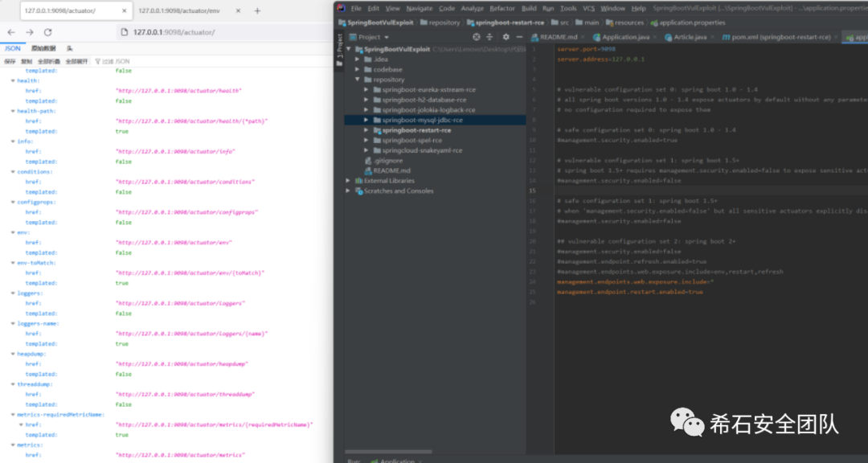Viewport: 868px width, 463px height.
Task: Go back in the browser
Action: pyautogui.click(x=11, y=33)
